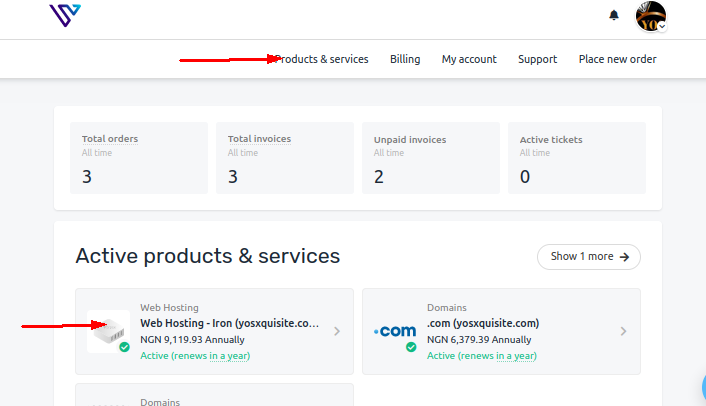Open the notifications bell
This screenshot has height=406, width=706.
point(614,15)
